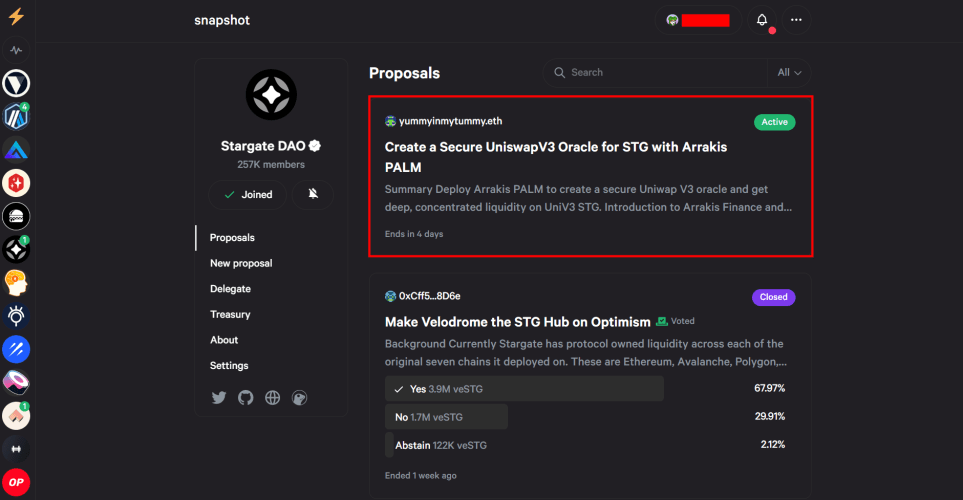Open the three-dots more menu
Image resolution: width=963 pixels, height=500 pixels.
(796, 20)
